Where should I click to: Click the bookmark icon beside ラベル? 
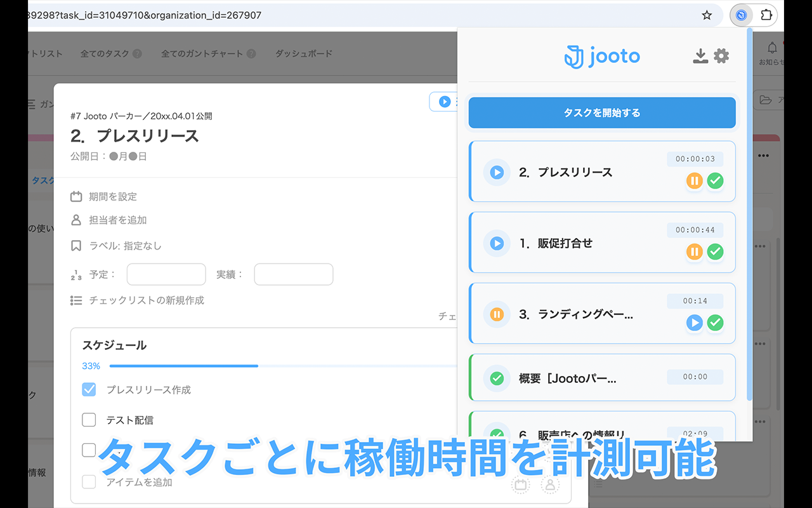[x=76, y=244]
